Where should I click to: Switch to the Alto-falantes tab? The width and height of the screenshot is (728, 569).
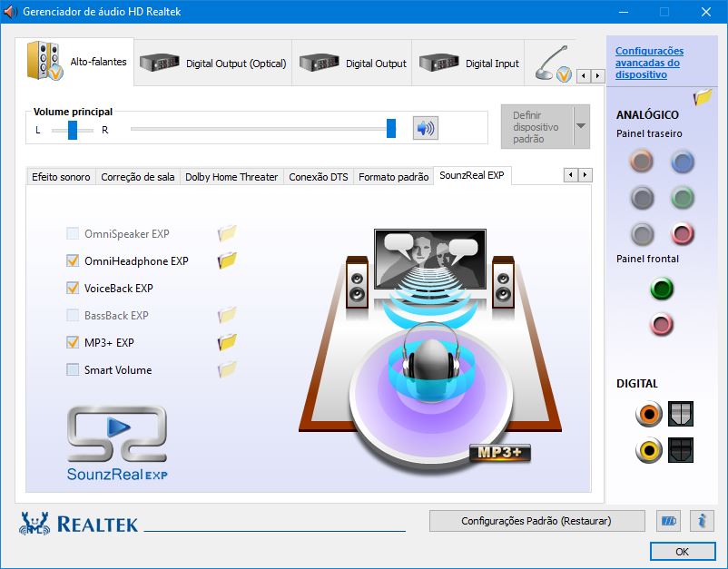pyautogui.click(x=74, y=62)
